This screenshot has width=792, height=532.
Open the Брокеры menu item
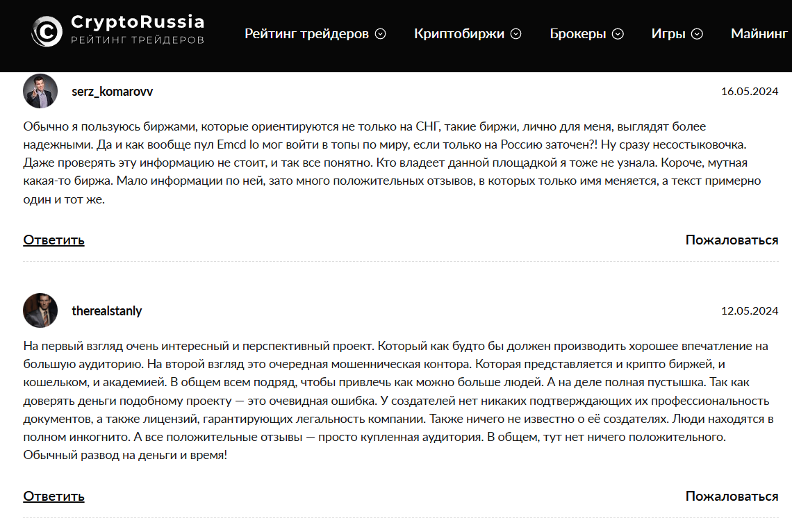point(577,33)
